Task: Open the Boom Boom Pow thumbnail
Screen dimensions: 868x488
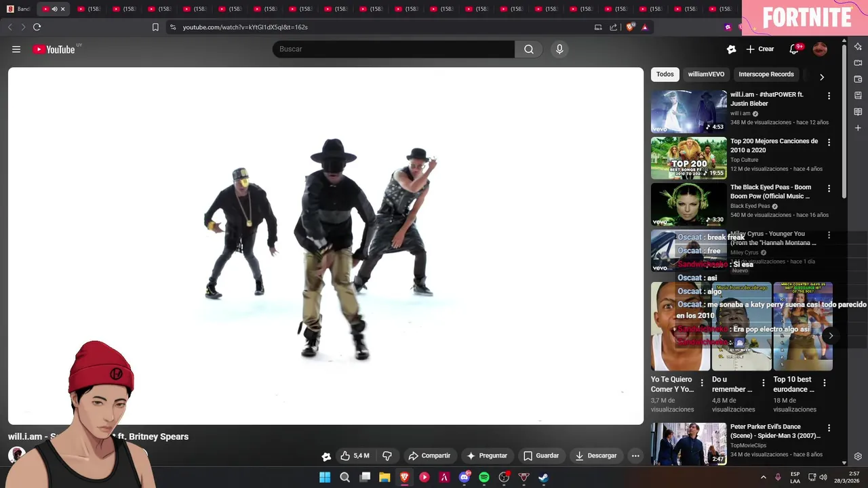Action: tap(688, 204)
